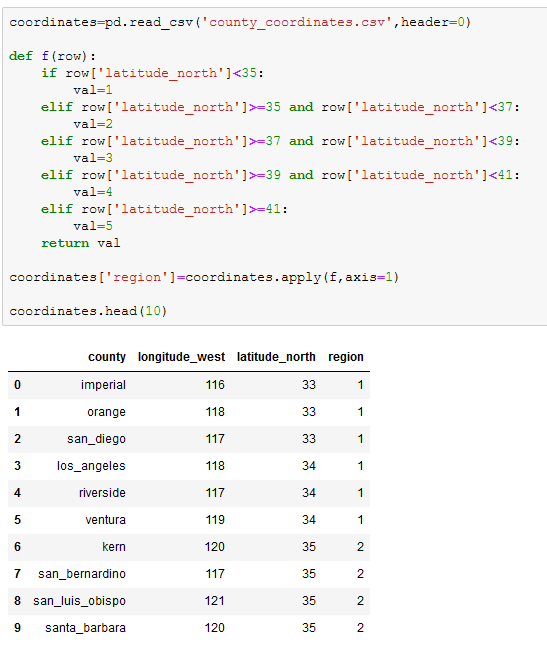Click the 'county_coordinates.csv' string in code
The image size is (547, 651).
(x=297, y=22)
